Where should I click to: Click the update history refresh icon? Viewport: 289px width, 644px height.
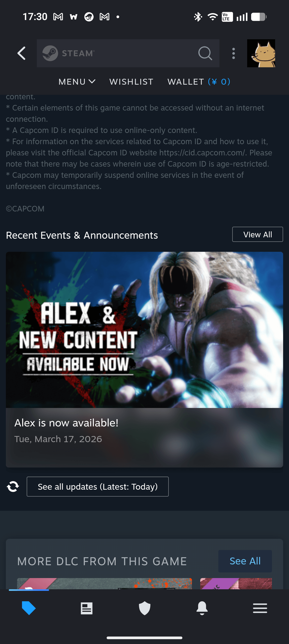[x=13, y=486]
